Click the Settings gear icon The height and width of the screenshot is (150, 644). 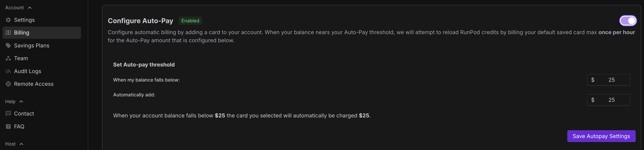pos(8,20)
